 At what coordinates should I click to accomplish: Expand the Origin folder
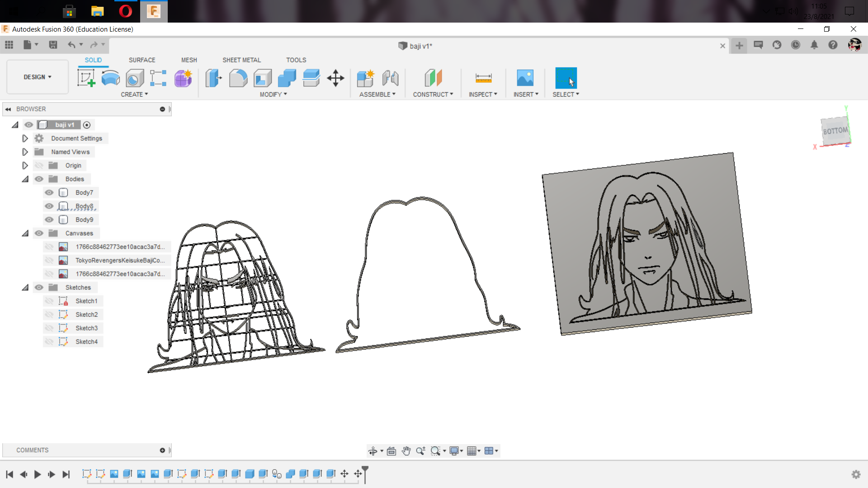click(x=25, y=165)
